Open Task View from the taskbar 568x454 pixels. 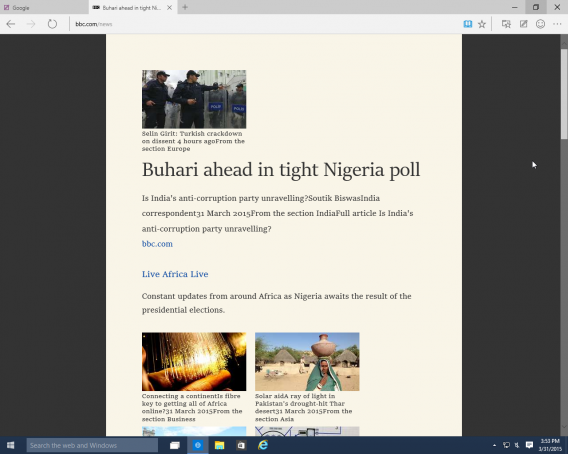[175, 445]
